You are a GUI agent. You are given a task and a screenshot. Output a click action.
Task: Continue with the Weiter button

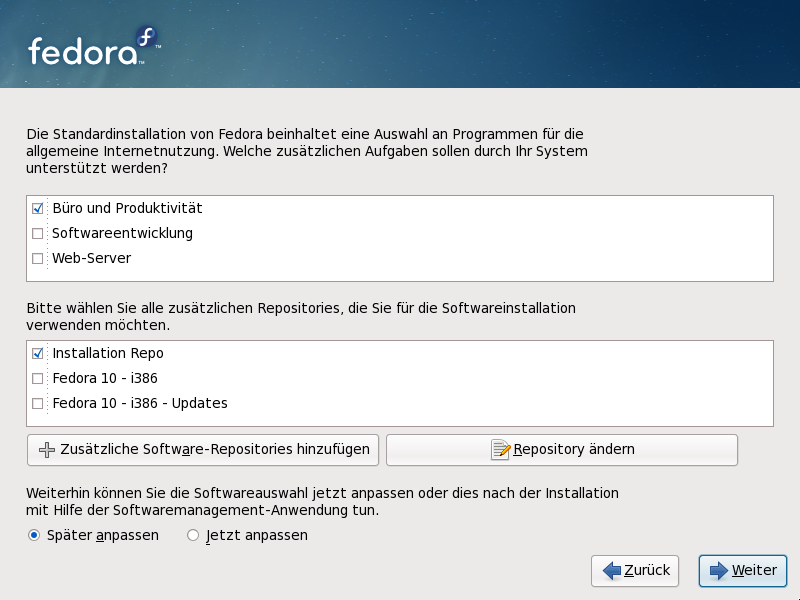743,571
